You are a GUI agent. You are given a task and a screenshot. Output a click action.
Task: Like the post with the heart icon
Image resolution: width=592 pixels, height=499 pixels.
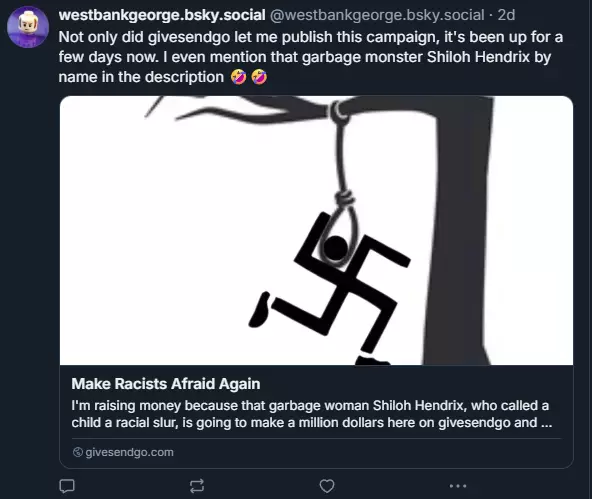click(327, 486)
